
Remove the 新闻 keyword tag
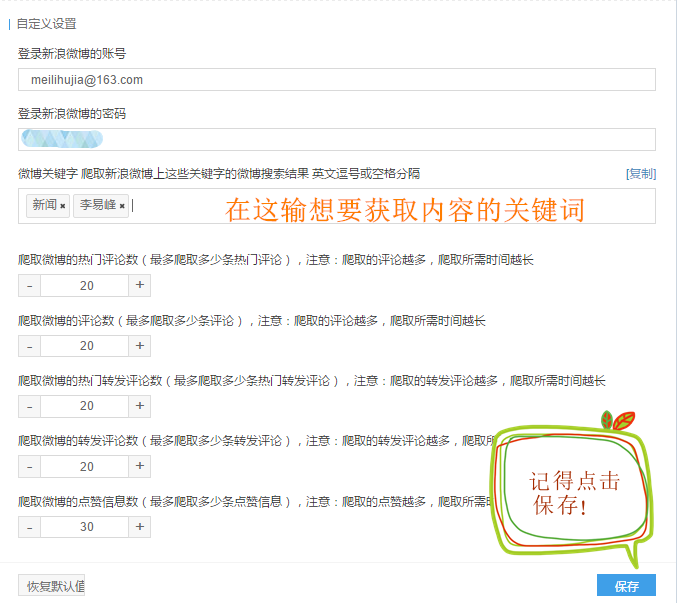click(x=62, y=206)
